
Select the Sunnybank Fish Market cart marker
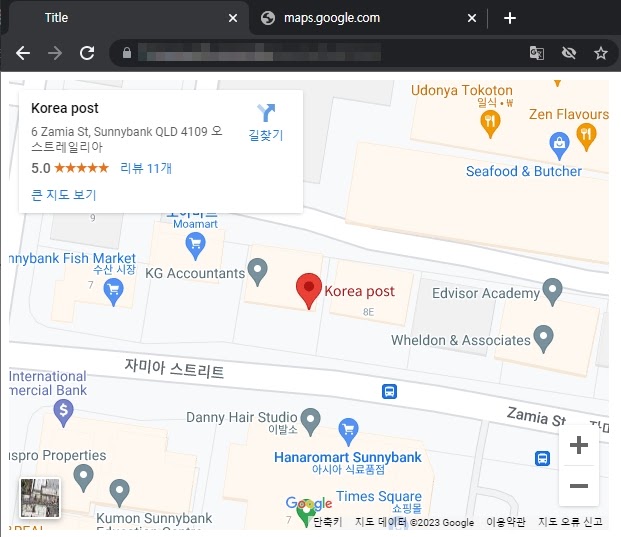[113, 292]
